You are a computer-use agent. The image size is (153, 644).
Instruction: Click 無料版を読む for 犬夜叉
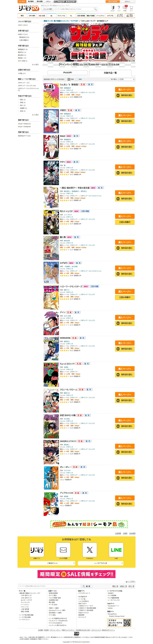tap(125, 121)
